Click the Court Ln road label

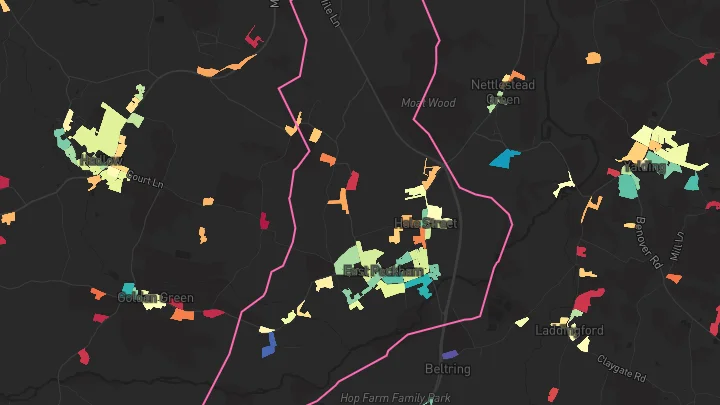[x=145, y=179]
